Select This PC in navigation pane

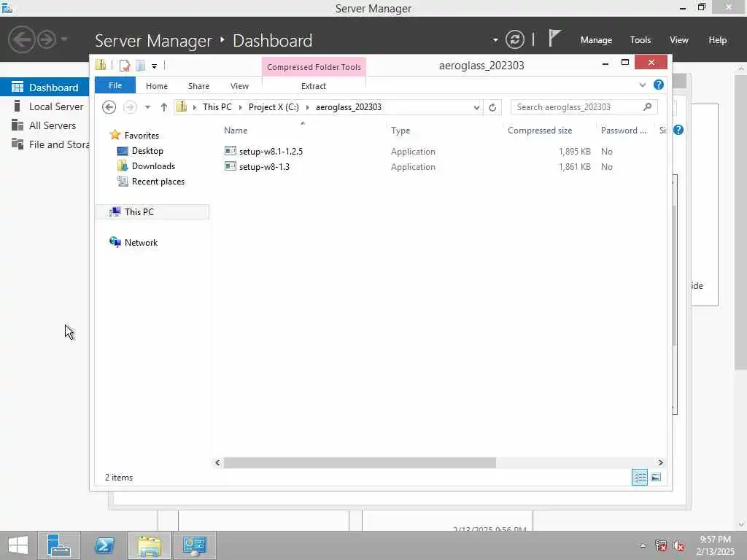click(139, 212)
